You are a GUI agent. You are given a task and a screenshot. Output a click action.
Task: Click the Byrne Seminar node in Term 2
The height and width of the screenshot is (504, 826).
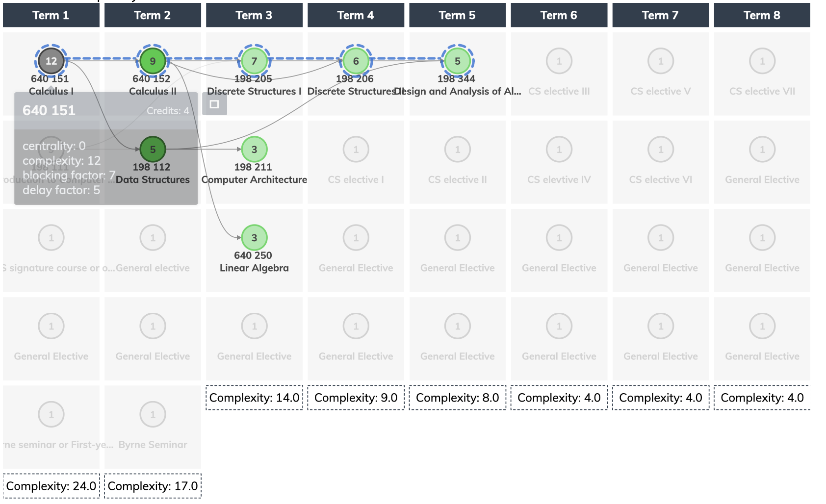click(153, 414)
